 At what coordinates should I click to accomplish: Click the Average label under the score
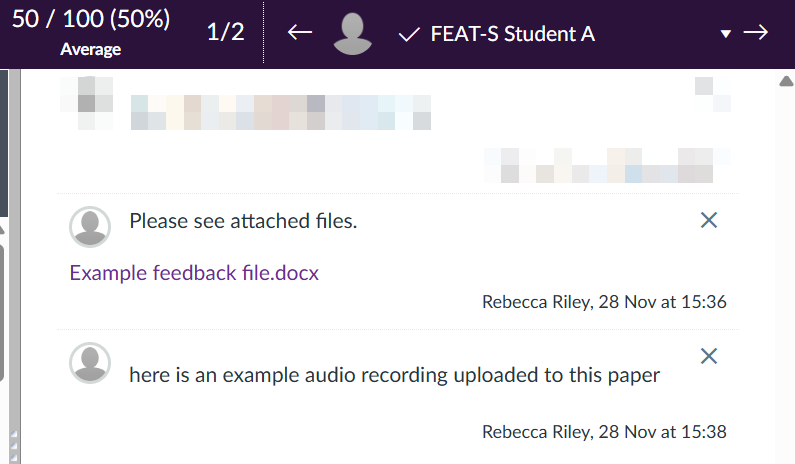point(90,49)
